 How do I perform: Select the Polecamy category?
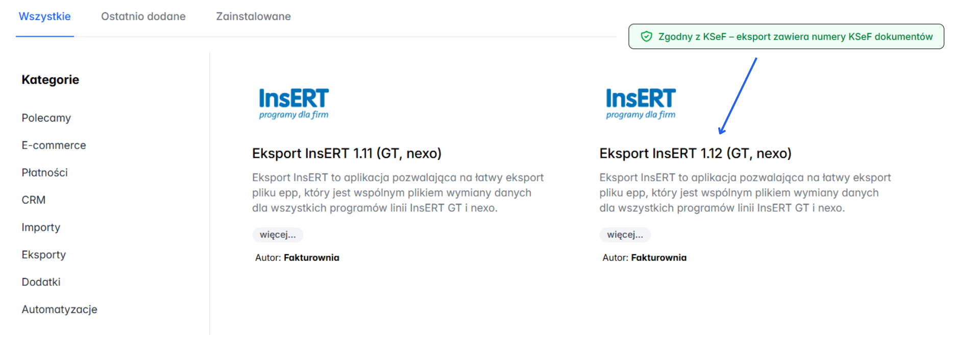click(45, 118)
